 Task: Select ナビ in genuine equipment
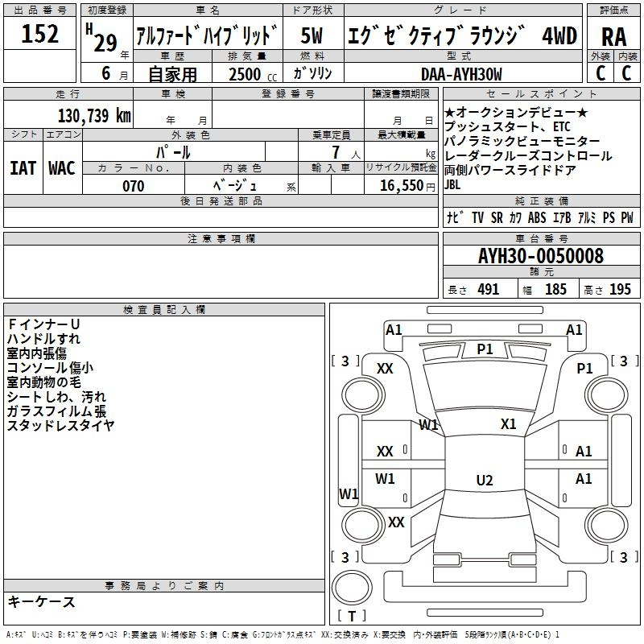tap(455, 217)
